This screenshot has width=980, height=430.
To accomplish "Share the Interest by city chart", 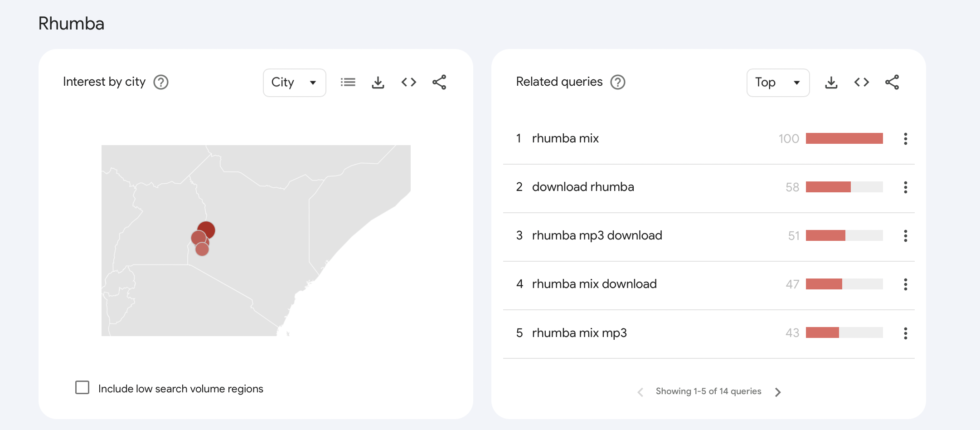I will point(439,82).
